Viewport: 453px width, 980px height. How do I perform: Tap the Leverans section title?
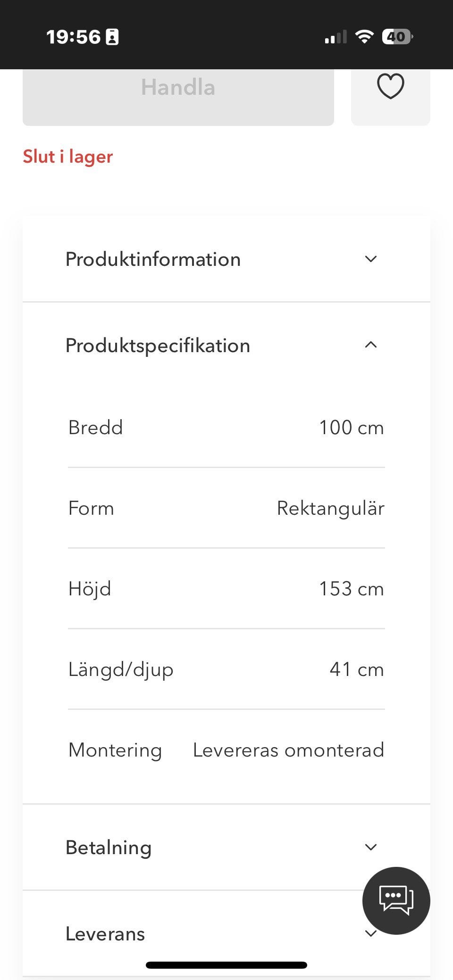coord(105,934)
